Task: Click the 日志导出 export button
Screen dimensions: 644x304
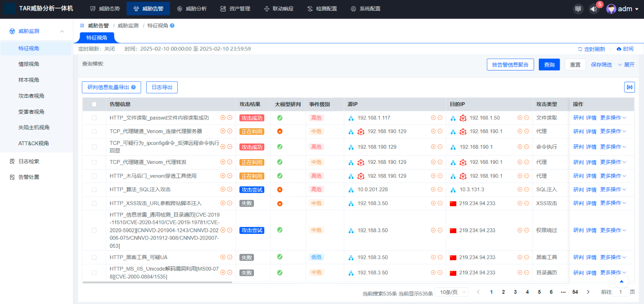Action: point(162,87)
